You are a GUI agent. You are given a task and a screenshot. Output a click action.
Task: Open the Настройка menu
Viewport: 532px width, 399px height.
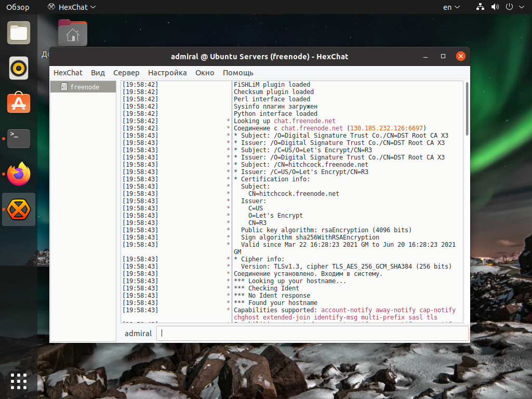coord(167,73)
